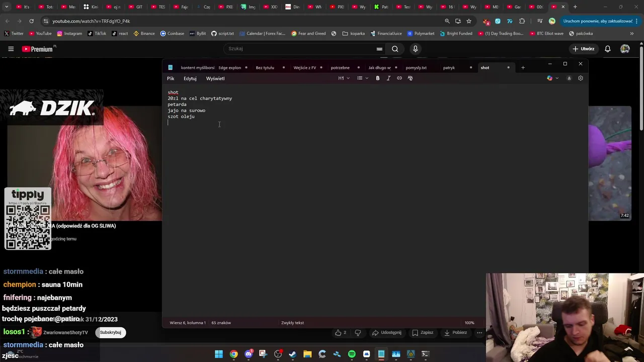Open OBS Studio from taskbar
Screen dimensions: 644x362
(x=278, y=354)
